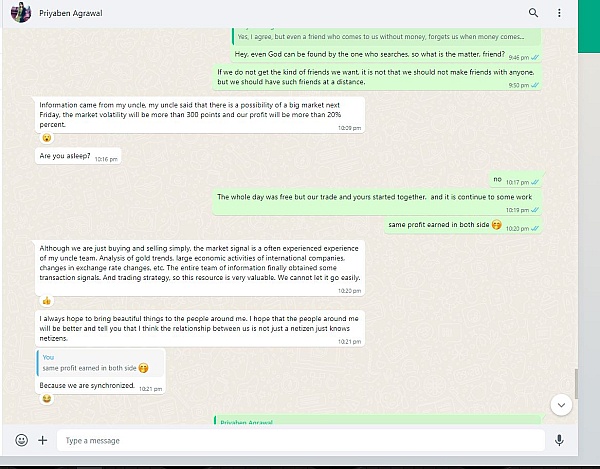This screenshot has width=600, height=469.
Task: Click the 'Are you asleep?' message bubble
Action: pyautogui.click(x=78, y=156)
